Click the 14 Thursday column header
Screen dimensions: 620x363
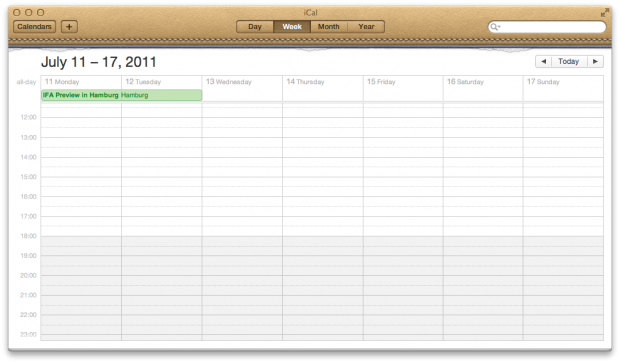click(x=305, y=82)
